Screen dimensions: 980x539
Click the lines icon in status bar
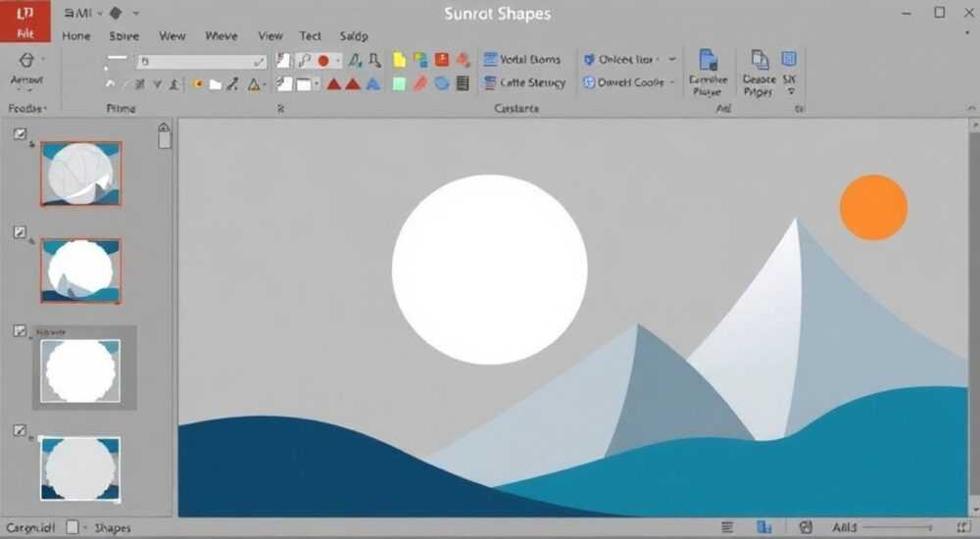(727, 528)
